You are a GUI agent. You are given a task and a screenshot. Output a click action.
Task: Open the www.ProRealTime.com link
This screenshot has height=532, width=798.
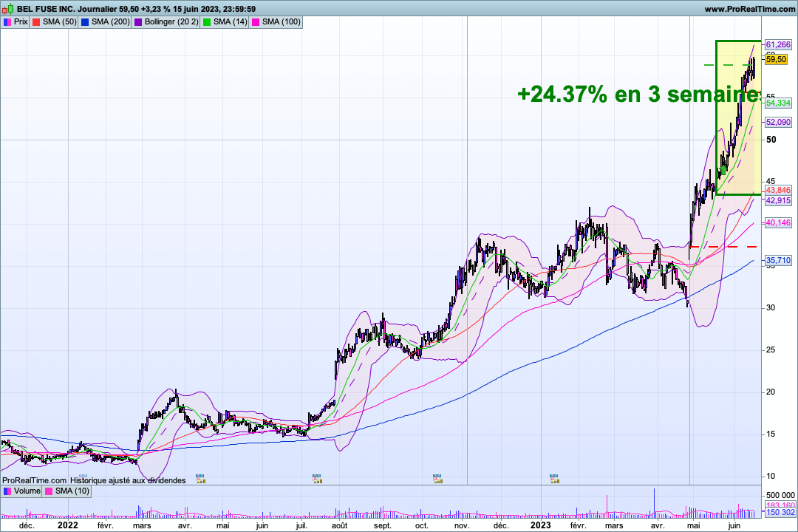point(749,9)
